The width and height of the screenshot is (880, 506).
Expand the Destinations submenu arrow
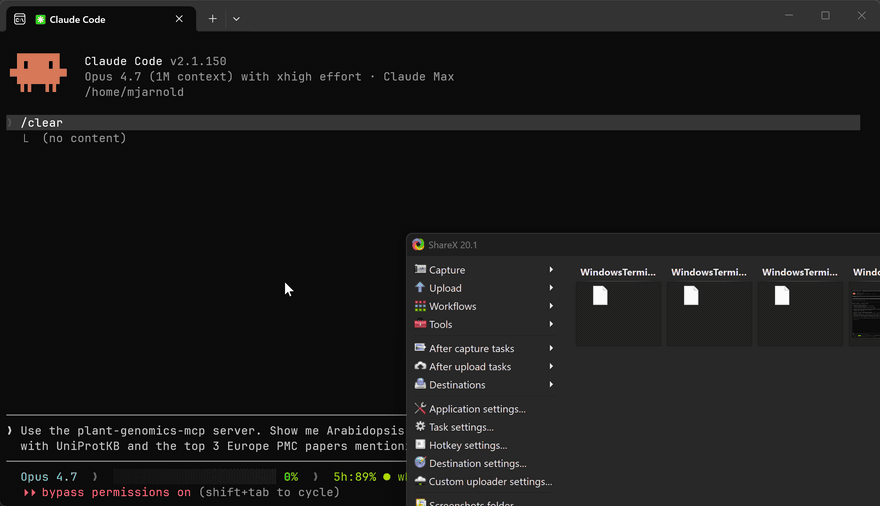click(x=551, y=385)
